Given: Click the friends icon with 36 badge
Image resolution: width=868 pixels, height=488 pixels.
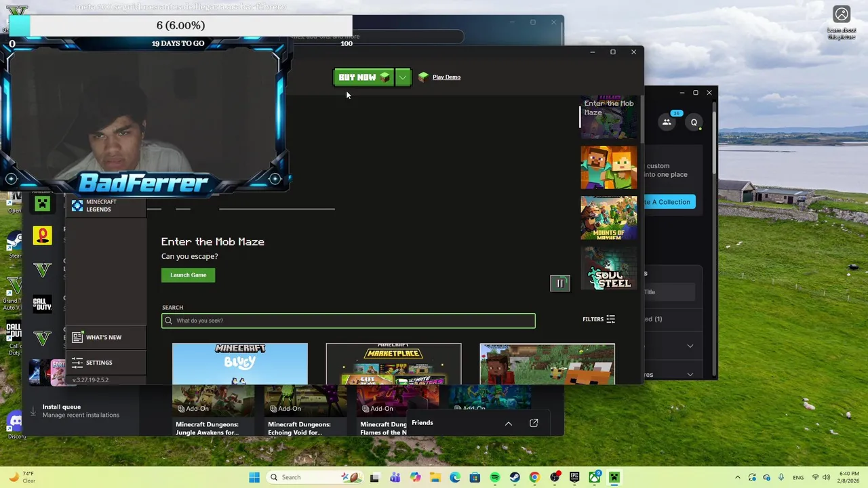Looking at the screenshot, I should (667, 122).
